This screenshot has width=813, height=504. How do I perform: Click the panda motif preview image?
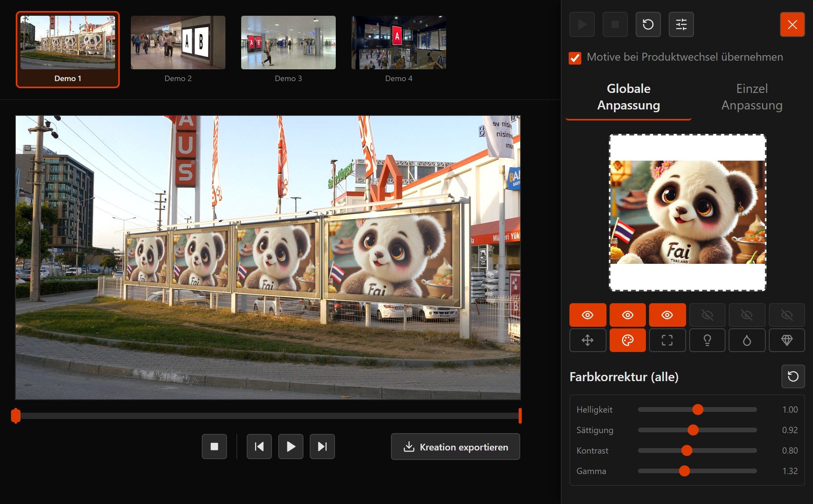(x=688, y=212)
